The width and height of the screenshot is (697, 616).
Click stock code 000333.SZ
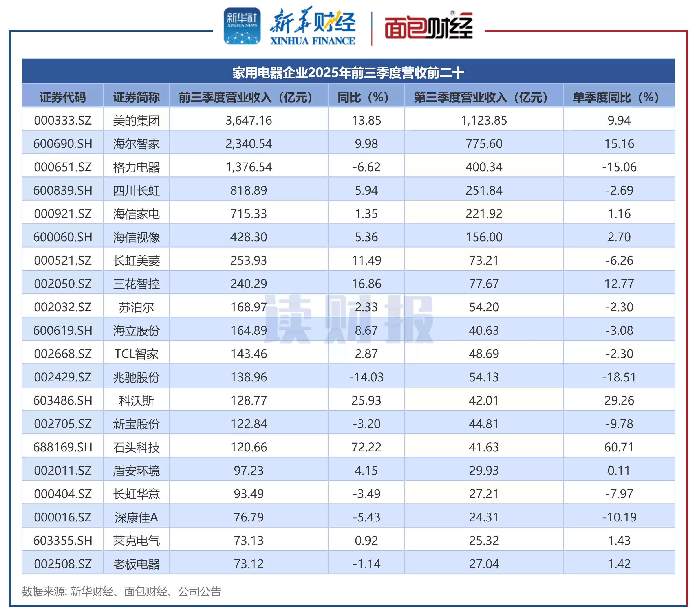(x=63, y=120)
